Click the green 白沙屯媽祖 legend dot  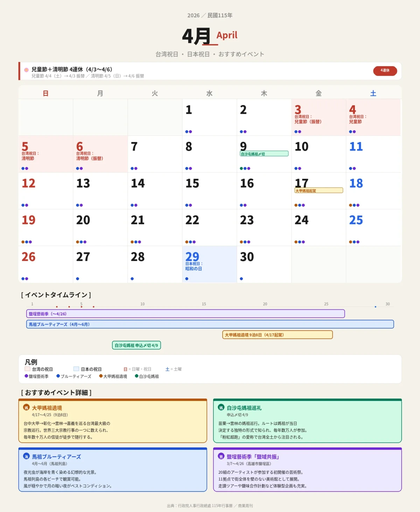point(136,376)
